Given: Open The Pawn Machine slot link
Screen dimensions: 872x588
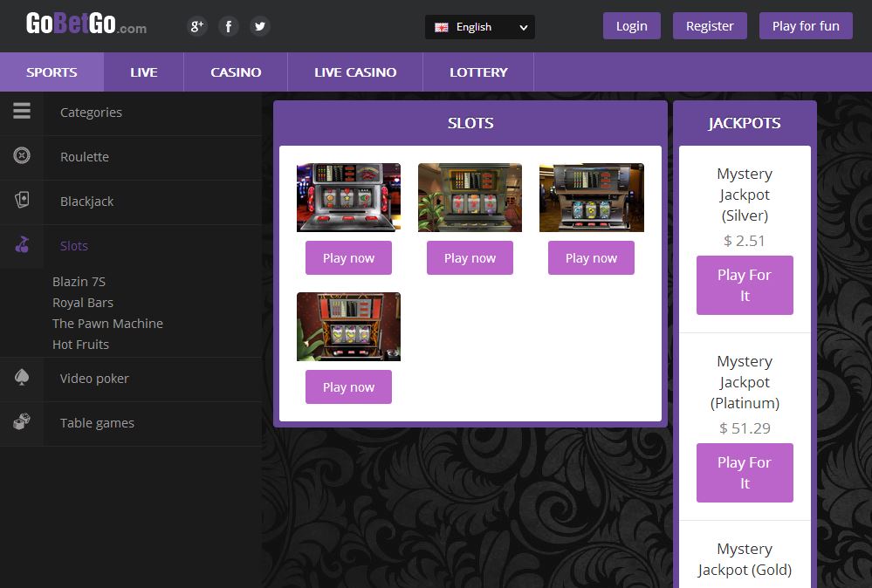Looking at the screenshot, I should pos(108,324).
